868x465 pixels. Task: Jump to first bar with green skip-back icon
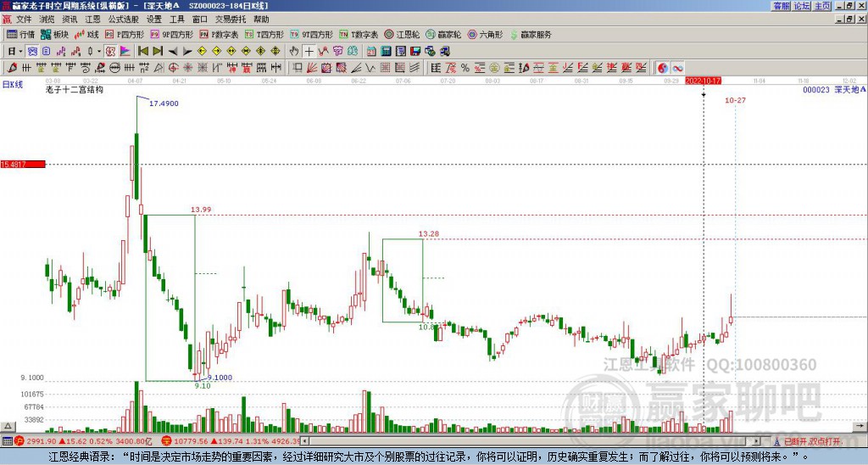(142, 52)
